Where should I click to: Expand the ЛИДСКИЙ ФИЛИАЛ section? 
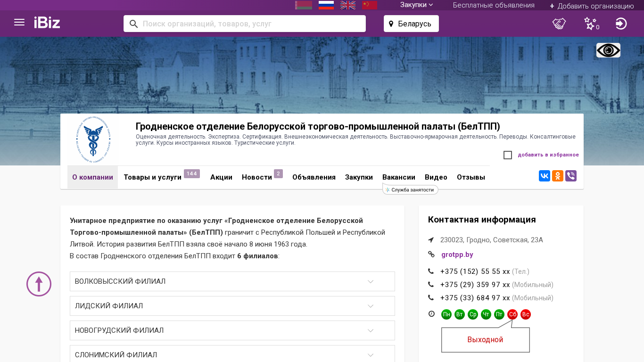tap(232, 306)
